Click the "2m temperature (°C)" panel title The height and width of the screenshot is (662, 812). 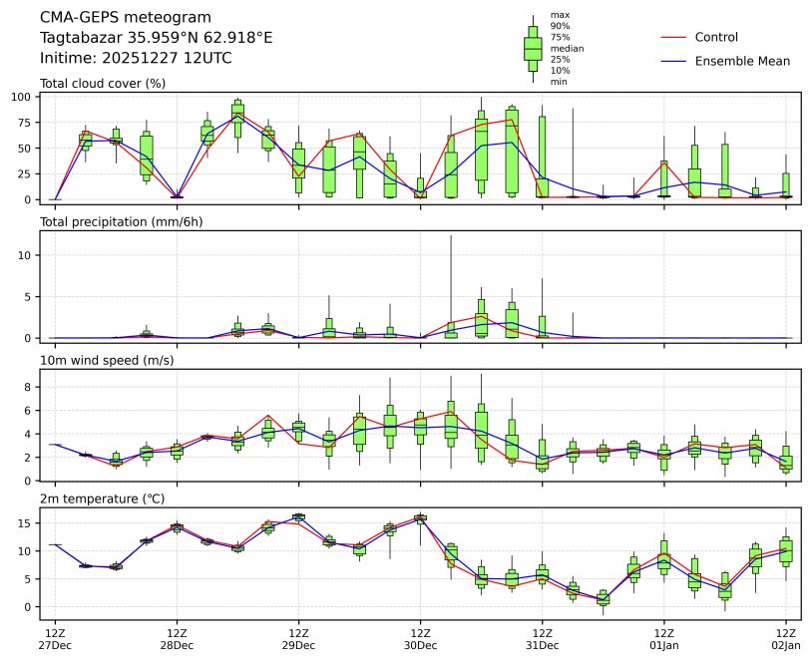(x=100, y=498)
